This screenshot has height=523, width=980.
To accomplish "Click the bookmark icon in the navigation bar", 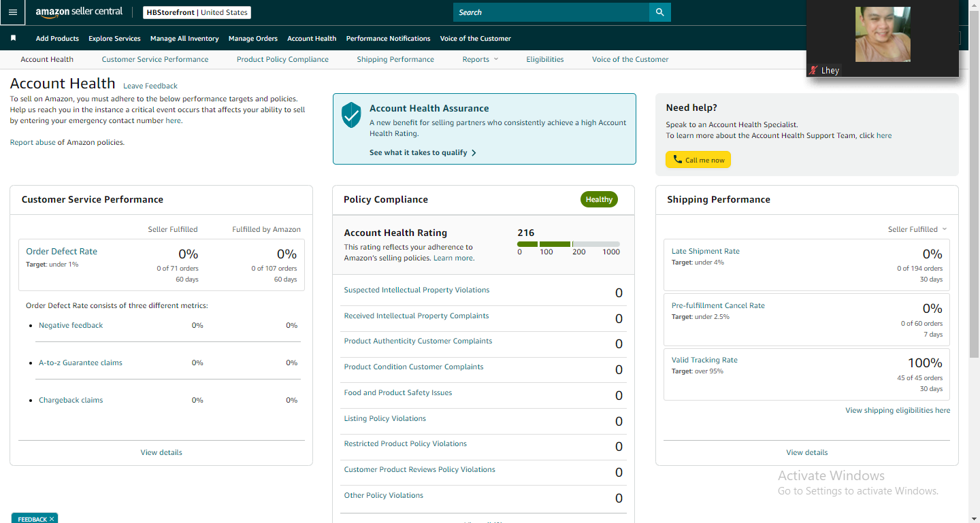I will point(13,38).
